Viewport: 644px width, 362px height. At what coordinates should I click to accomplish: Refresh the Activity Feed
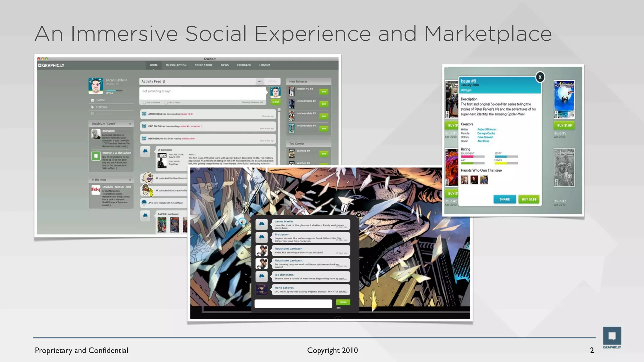coord(164,81)
